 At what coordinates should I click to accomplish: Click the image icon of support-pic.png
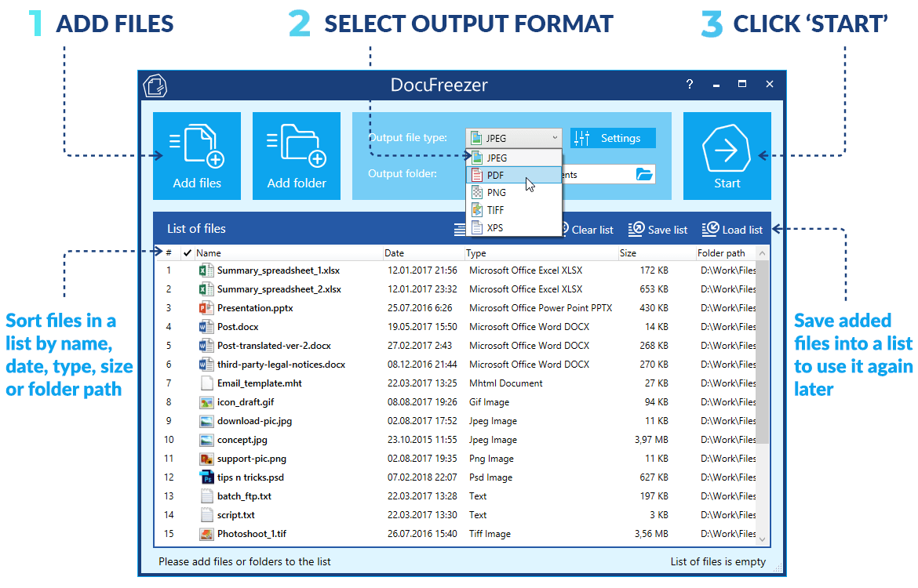point(206,459)
